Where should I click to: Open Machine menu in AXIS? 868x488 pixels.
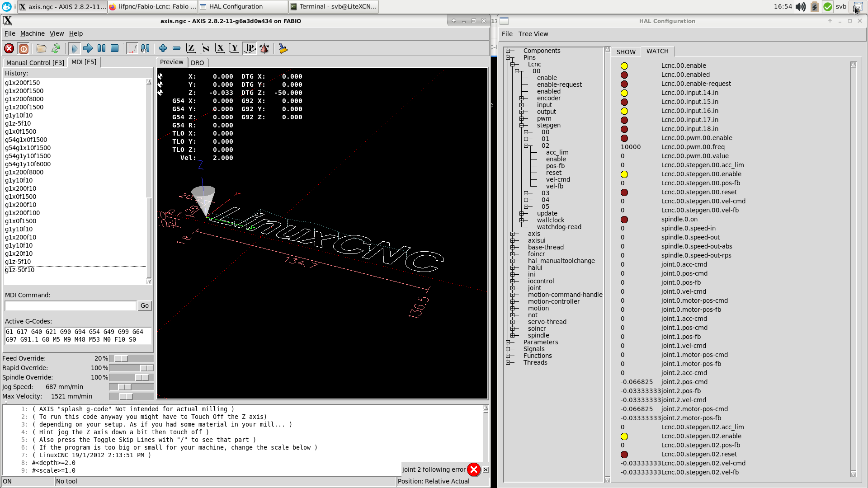tap(33, 33)
